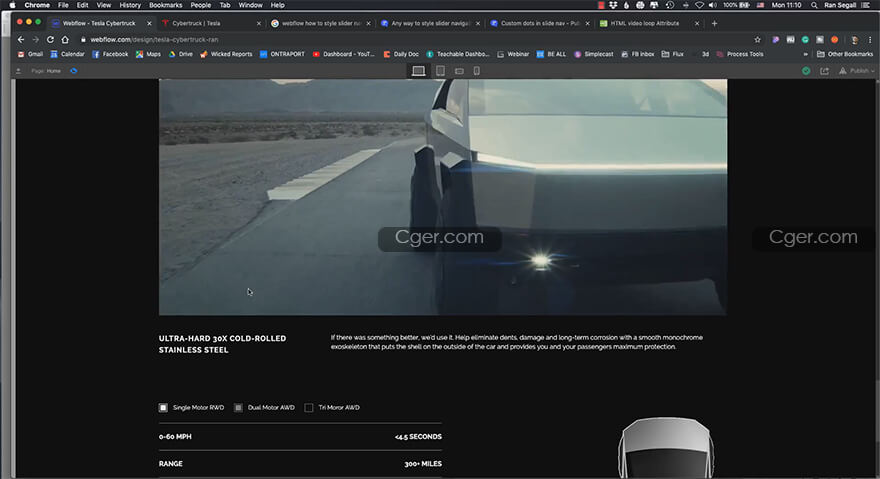Open the Page: Home selector
The height and width of the screenshot is (479, 880).
click(x=46, y=71)
